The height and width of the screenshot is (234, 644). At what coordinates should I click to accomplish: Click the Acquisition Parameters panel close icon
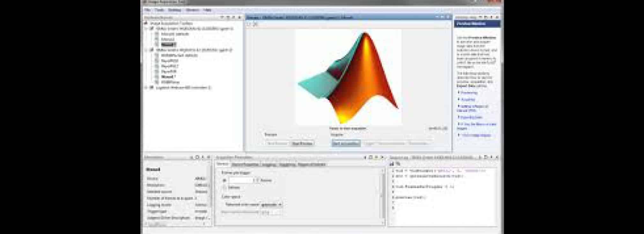point(382,157)
